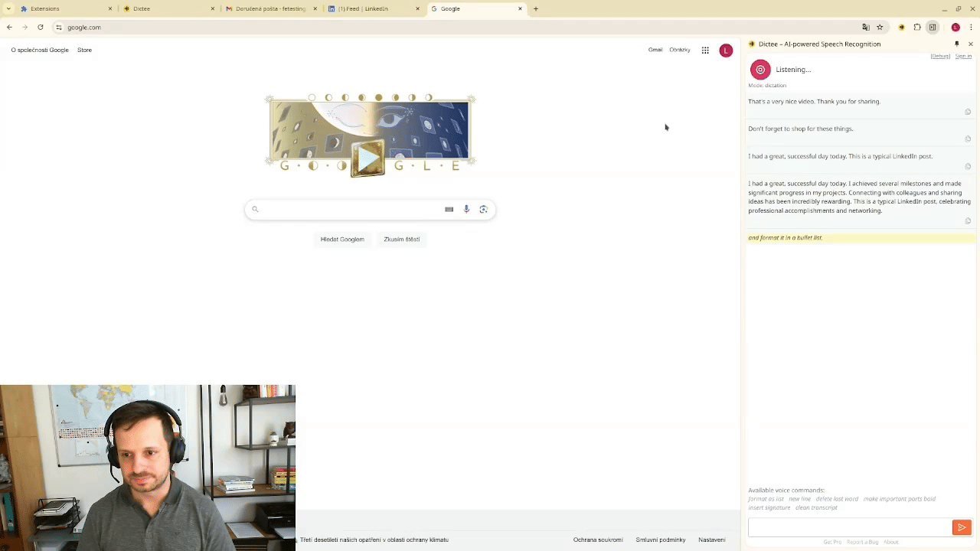Click the Dictee text input field
This screenshot has width=980, height=551.
pyautogui.click(x=849, y=527)
